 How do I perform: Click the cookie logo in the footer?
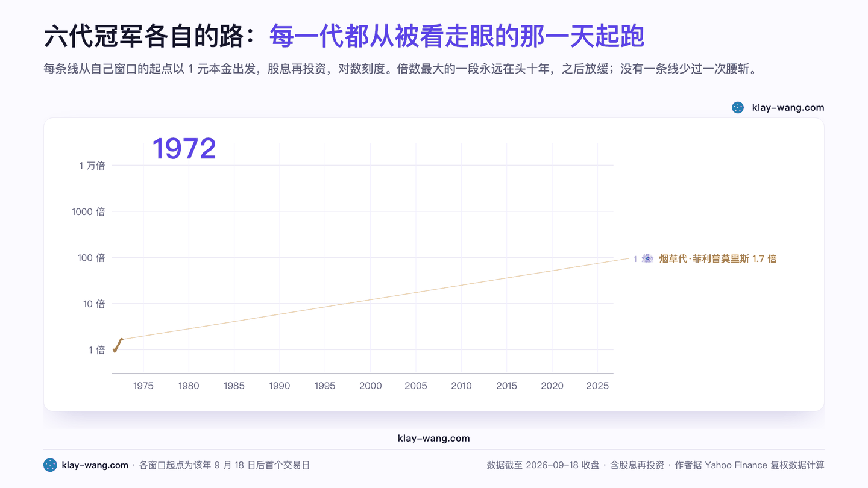[x=50, y=465]
